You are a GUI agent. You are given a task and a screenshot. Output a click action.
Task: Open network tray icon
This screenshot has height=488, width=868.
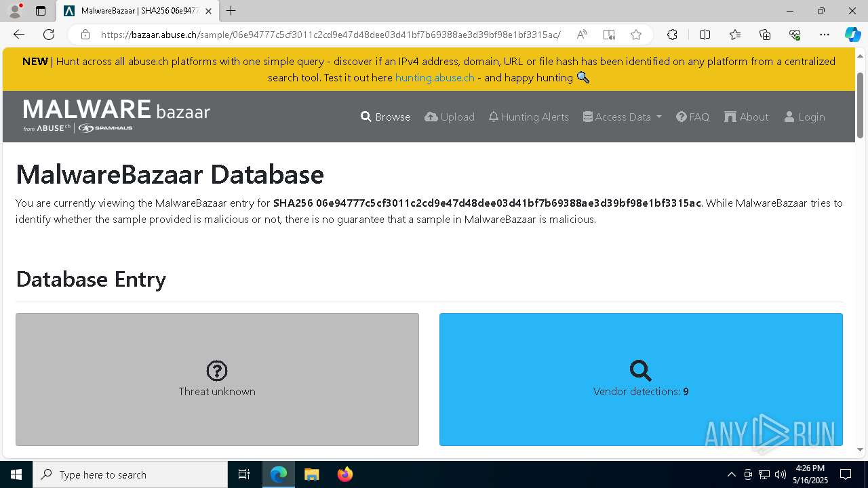[x=764, y=474]
